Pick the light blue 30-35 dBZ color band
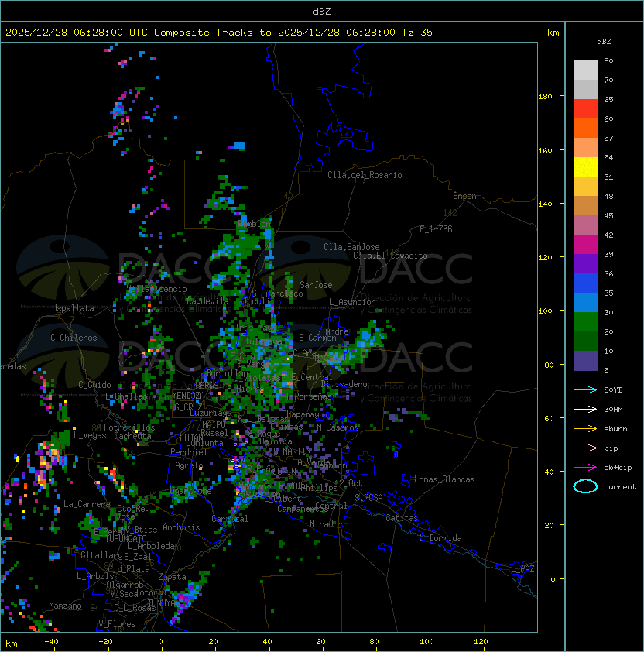This screenshot has height=652, width=644. point(585,302)
